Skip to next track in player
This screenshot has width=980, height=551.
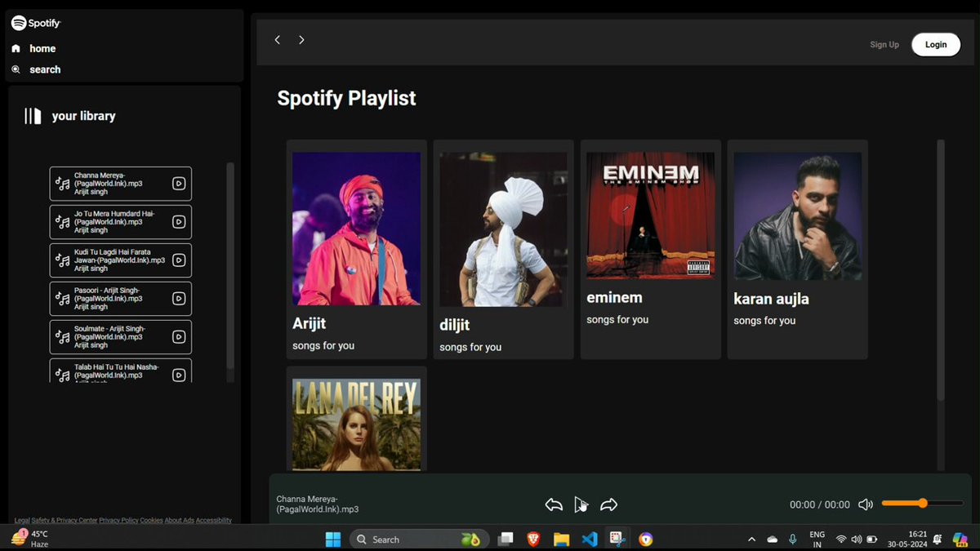608,504
